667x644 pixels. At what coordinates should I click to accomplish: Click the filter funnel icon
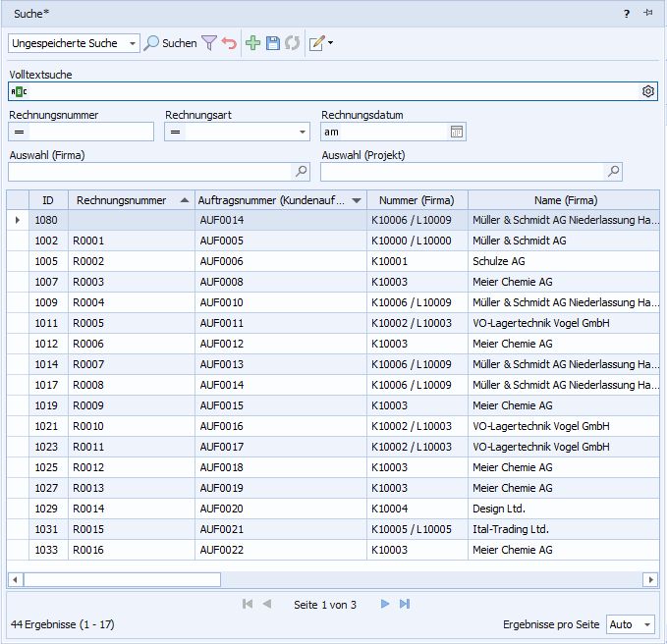click(x=209, y=43)
